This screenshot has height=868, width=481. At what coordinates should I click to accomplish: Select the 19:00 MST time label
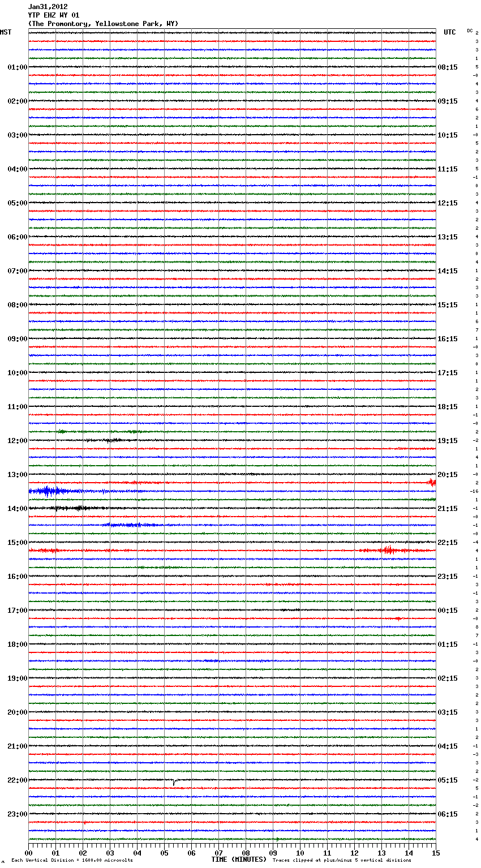point(17,678)
